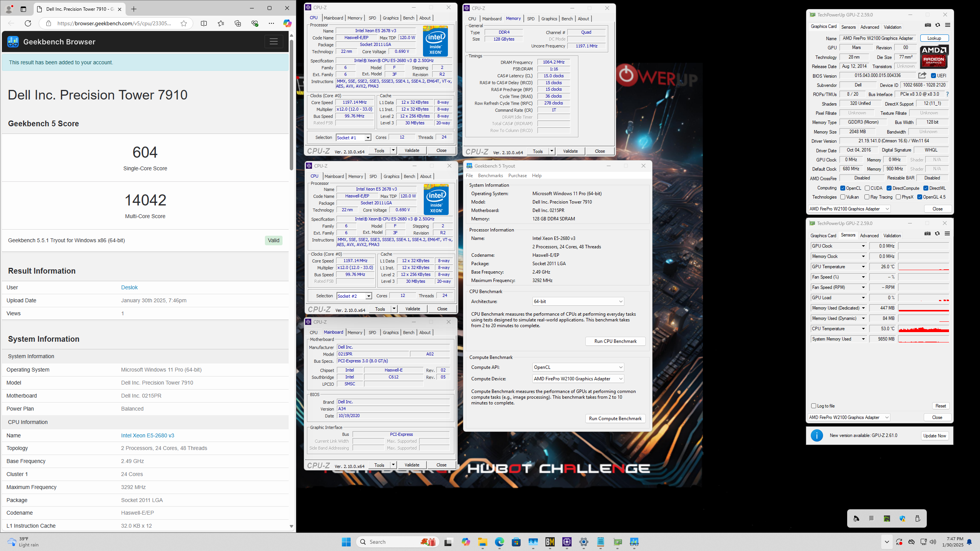Switch to the SPD tab in the CPU-Z Memory window
The height and width of the screenshot is (551, 980).
point(531,18)
